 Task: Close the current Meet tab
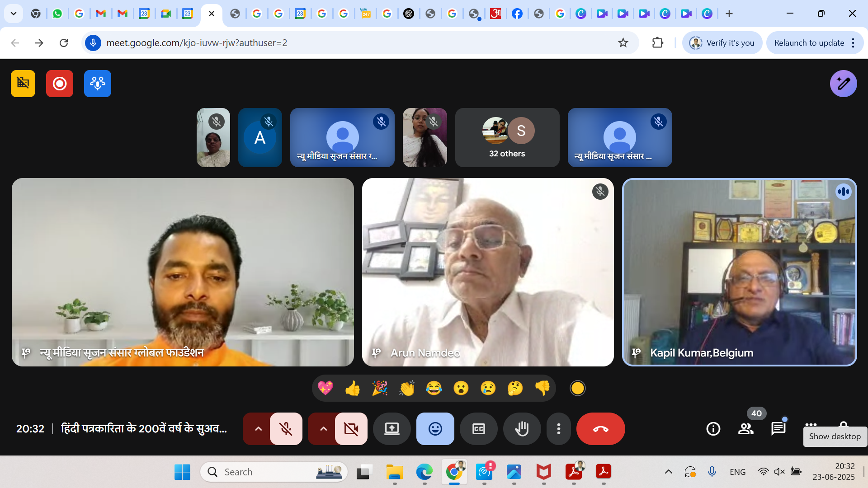[211, 14]
